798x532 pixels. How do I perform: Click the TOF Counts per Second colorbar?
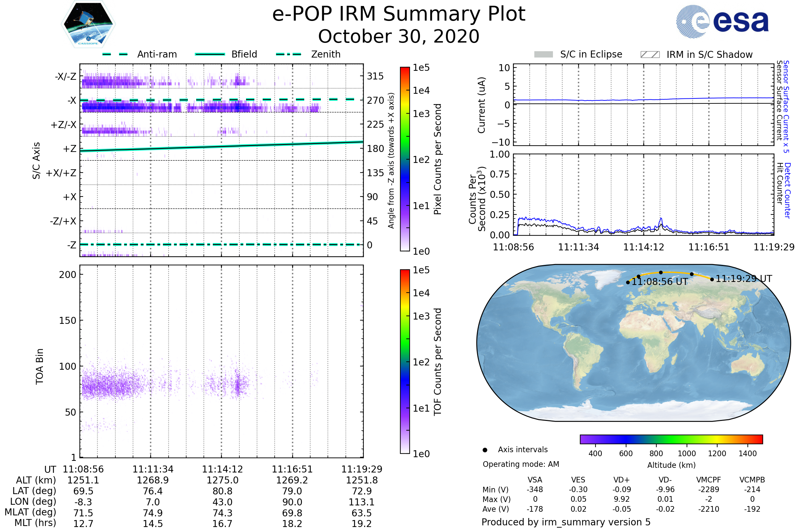coord(405,362)
